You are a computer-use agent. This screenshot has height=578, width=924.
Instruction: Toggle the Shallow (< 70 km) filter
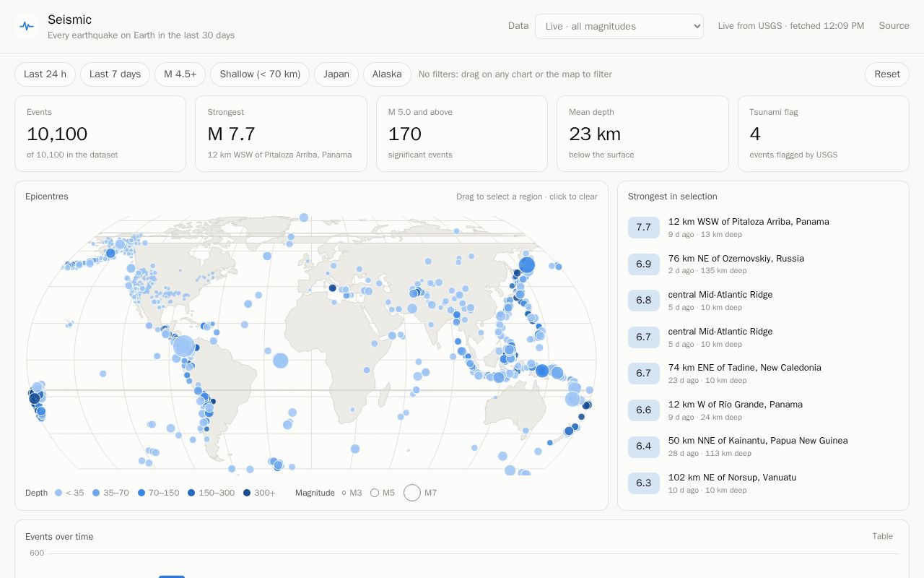[x=260, y=74]
